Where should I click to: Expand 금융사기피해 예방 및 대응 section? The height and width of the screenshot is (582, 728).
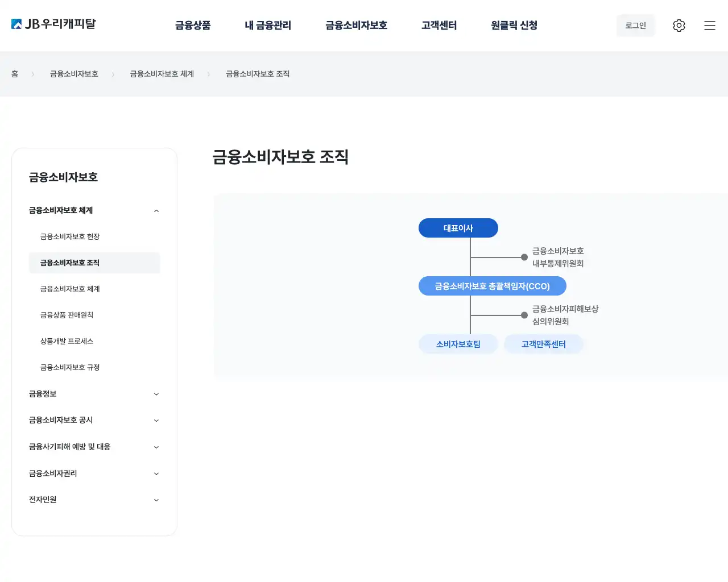(94, 447)
